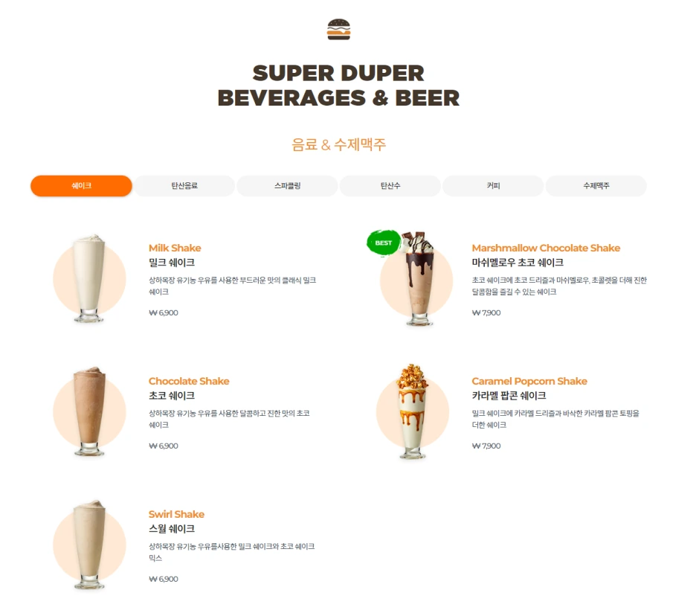This screenshot has width=696, height=616.
Task: Click the Marshmallow Chocolate Shake image
Action: 416,278
